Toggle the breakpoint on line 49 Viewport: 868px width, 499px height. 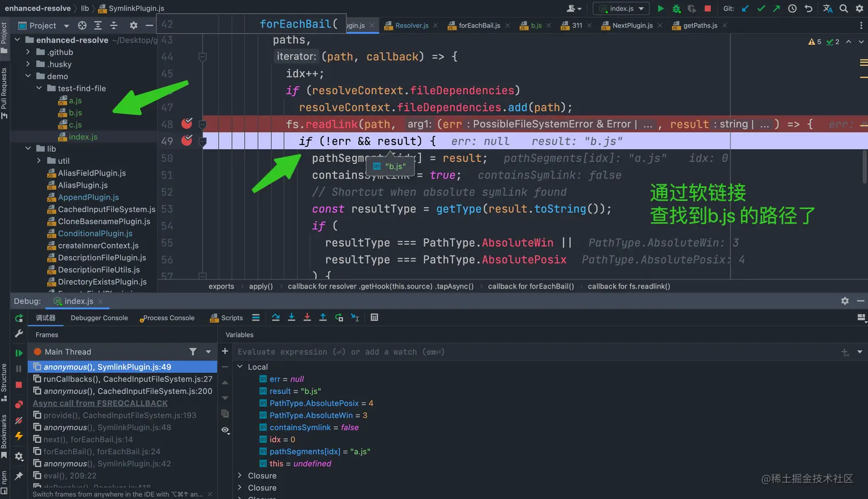tap(187, 141)
